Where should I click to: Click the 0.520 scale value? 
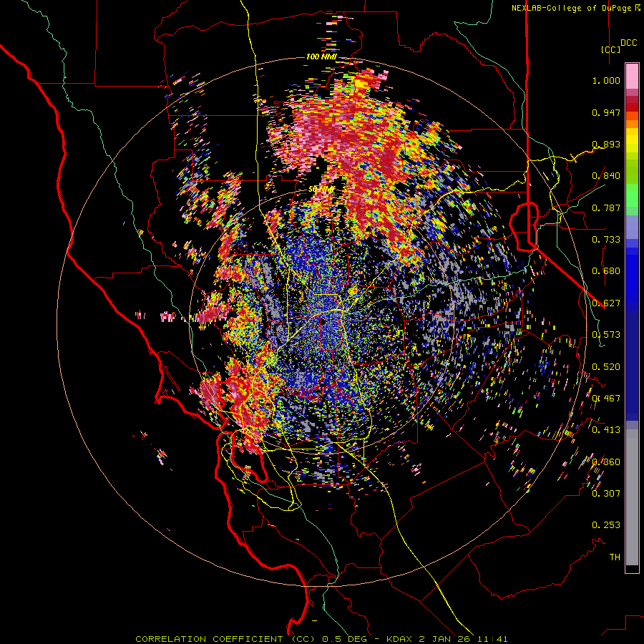[606, 367]
